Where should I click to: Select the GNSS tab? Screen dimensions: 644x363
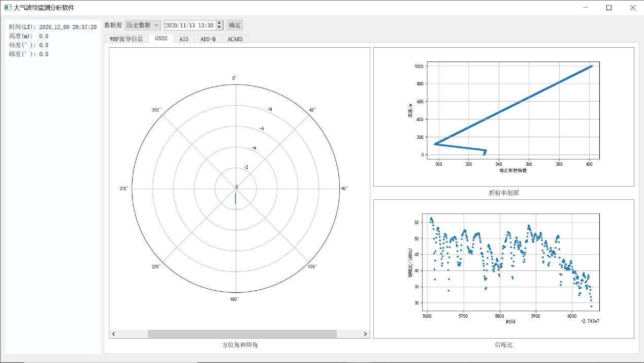click(161, 39)
